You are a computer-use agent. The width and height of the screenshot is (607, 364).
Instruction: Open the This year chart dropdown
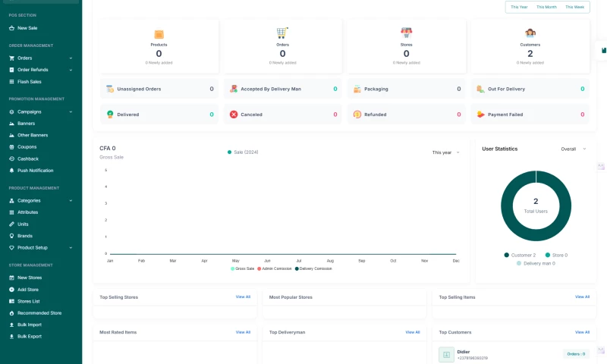[x=445, y=152]
